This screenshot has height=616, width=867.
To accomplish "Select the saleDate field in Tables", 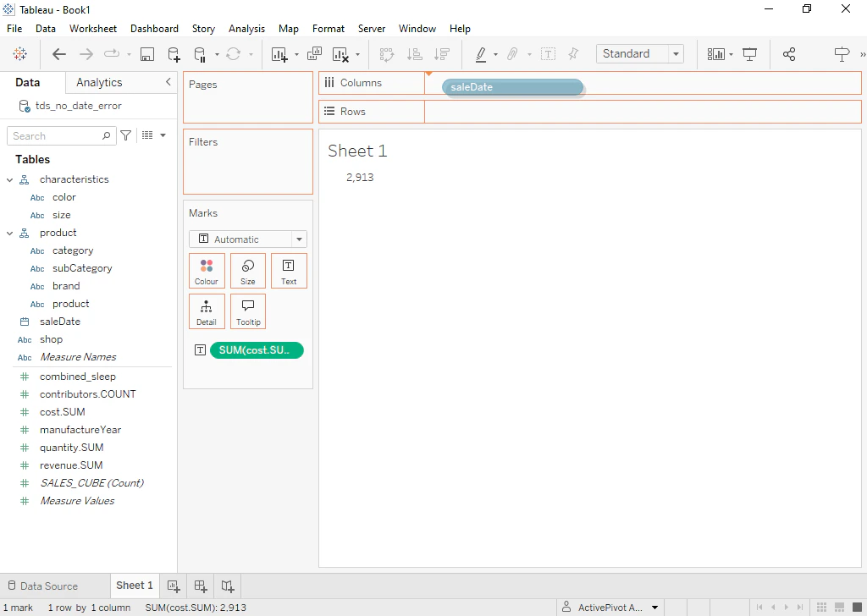I will (60, 322).
